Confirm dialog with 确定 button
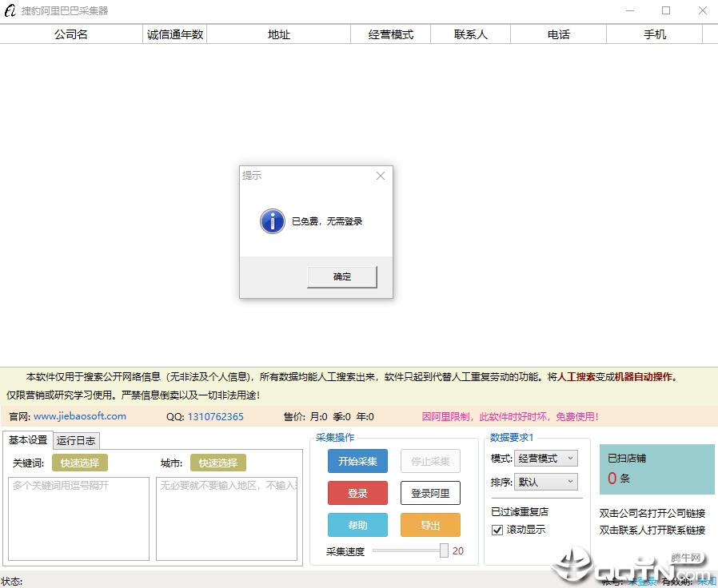Image resolution: width=718 pixels, height=588 pixels. tap(342, 277)
